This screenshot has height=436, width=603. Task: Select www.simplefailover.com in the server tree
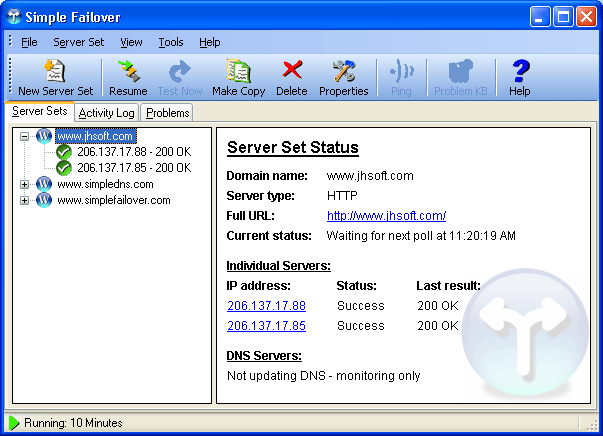[x=114, y=200]
